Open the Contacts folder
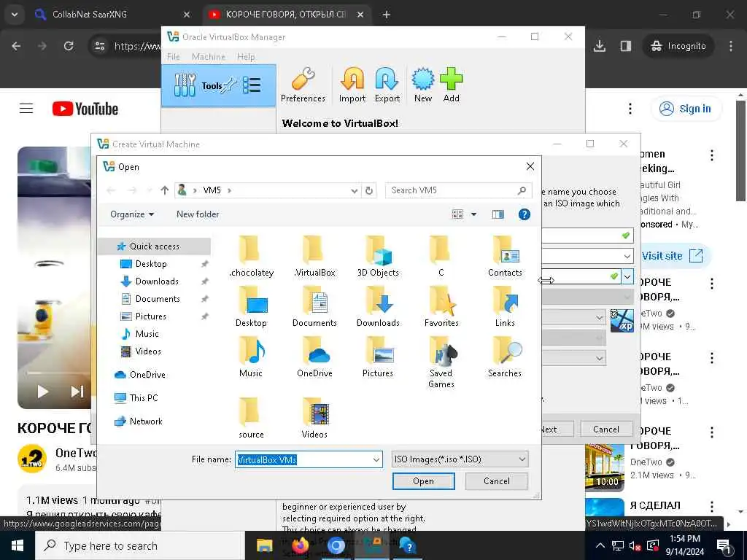This screenshot has height=560, width=747. coord(505,256)
